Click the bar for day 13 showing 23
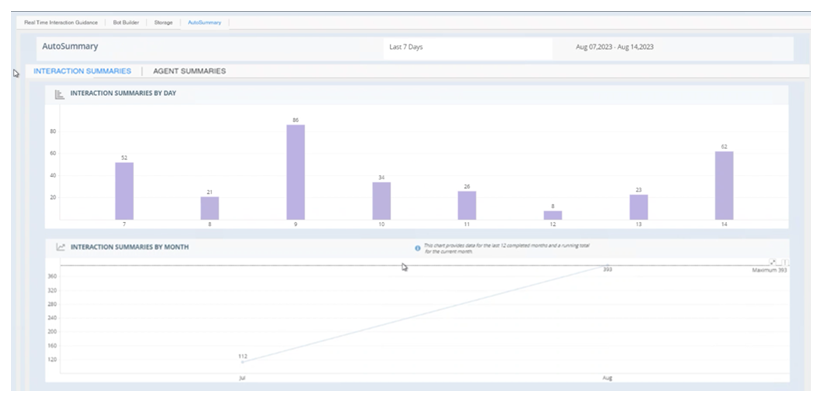823x403 pixels. click(639, 207)
